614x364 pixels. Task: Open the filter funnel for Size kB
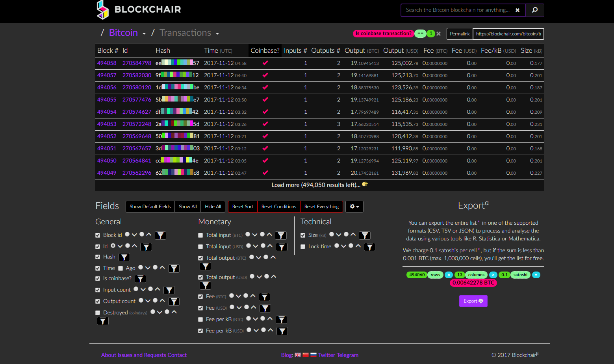tap(365, 236)
